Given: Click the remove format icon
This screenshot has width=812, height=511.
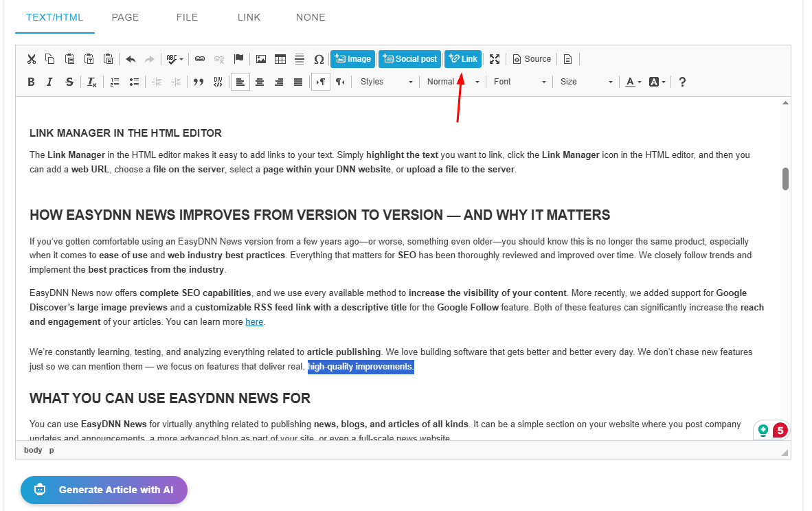Looking at the screenshot, I should pyautogui.click(x=92, y=82).
